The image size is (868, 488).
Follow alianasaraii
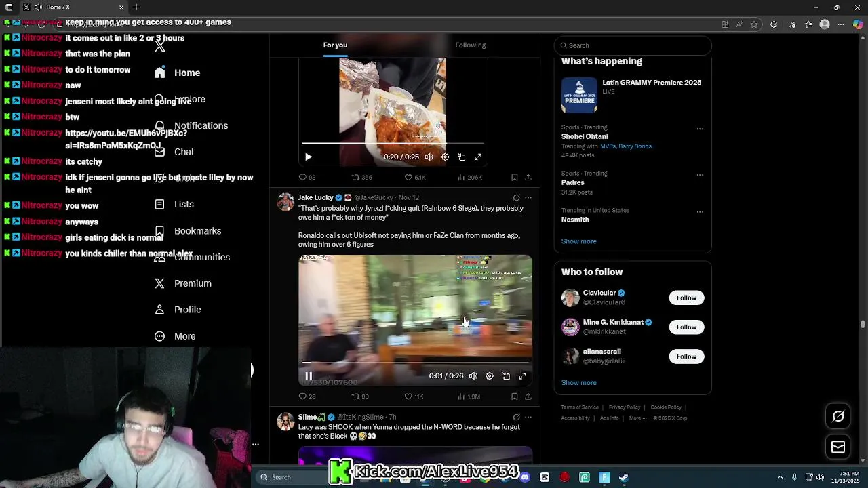click(686, 357)
